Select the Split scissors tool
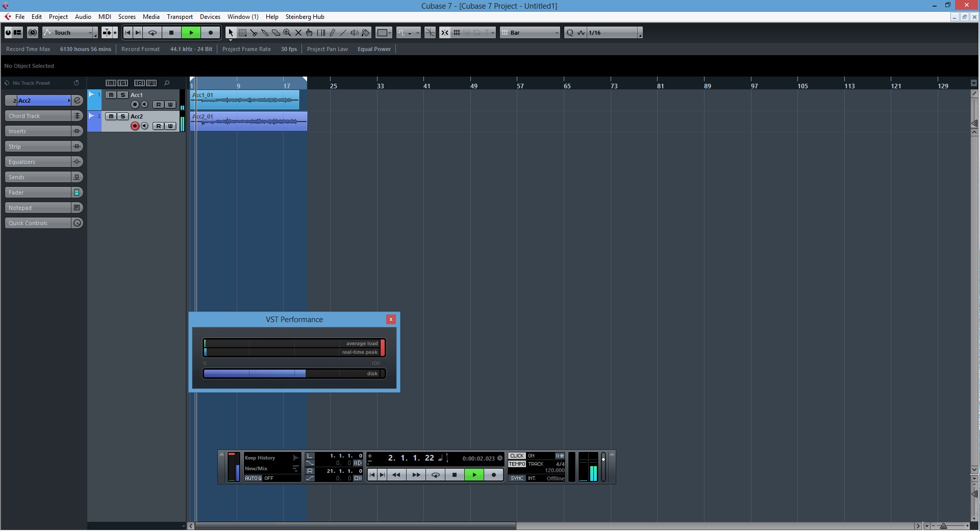The height and width of the screenshot is (531, 980). tap(254, 33)
